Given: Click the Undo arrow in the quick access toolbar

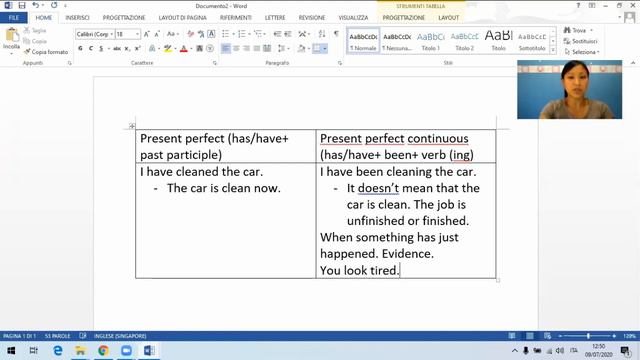Looking at the screenshot, I should (x=36, y=5).
